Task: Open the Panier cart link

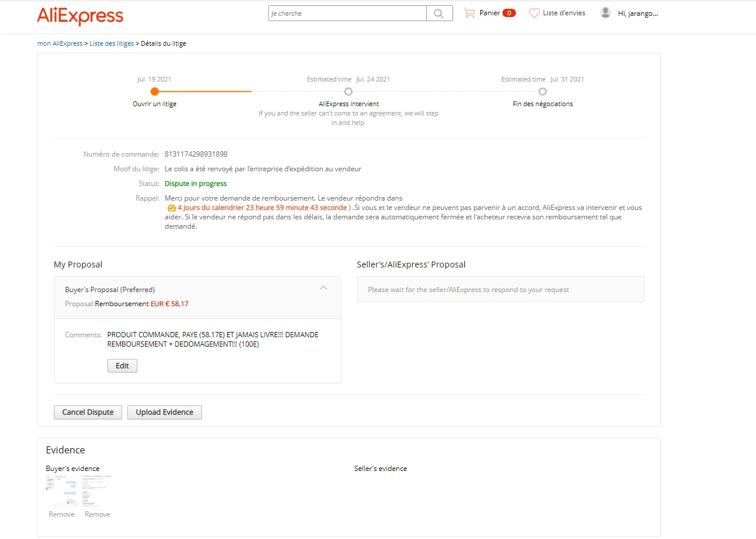Action: [x=490, y=13]
